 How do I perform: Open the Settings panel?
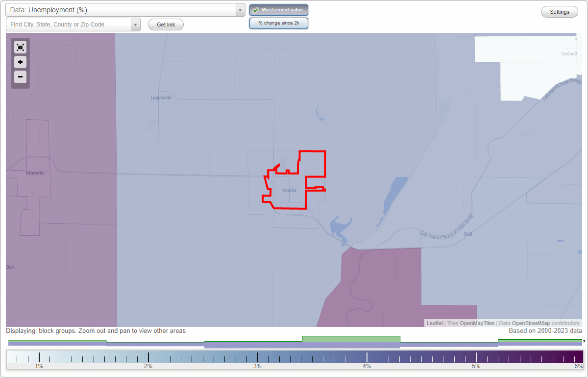coord(559,11)
